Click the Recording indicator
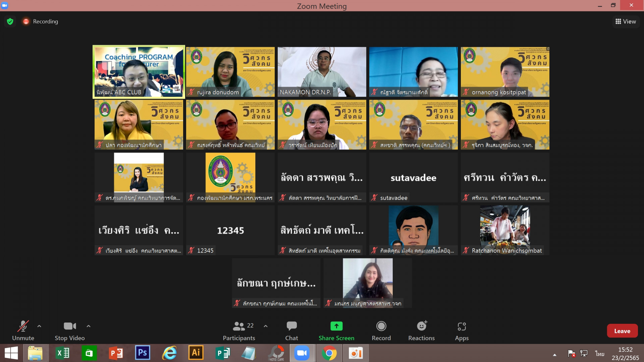Image resolution: width=644 pixels, height=362 pixels. pyautogui.click(x=41, y=21)
